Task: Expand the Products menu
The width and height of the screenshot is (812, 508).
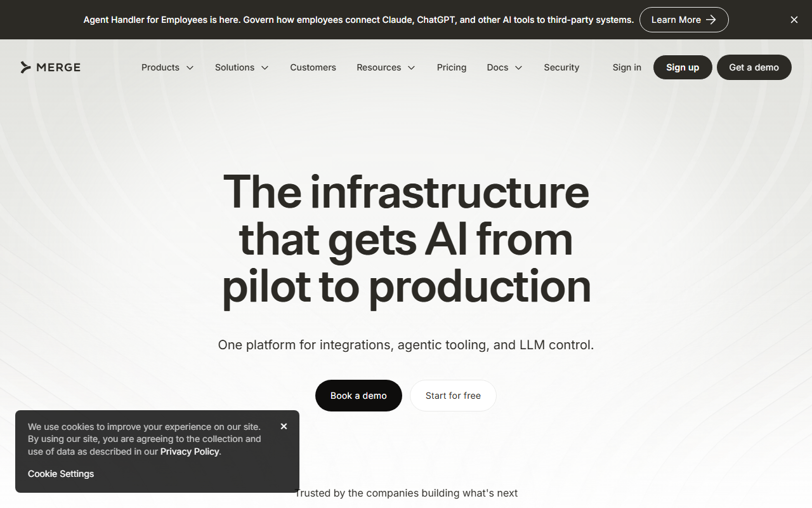Action: 167,67
